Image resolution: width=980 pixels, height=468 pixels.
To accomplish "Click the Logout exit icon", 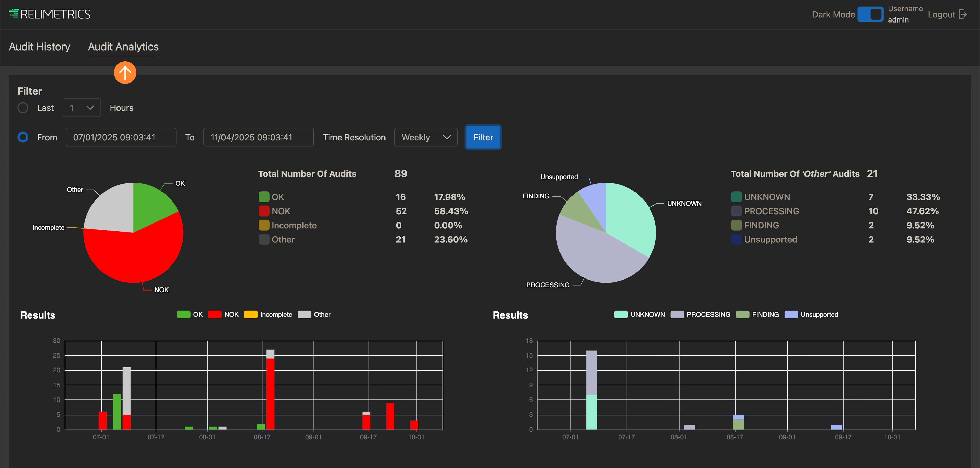I will point(963,15).
